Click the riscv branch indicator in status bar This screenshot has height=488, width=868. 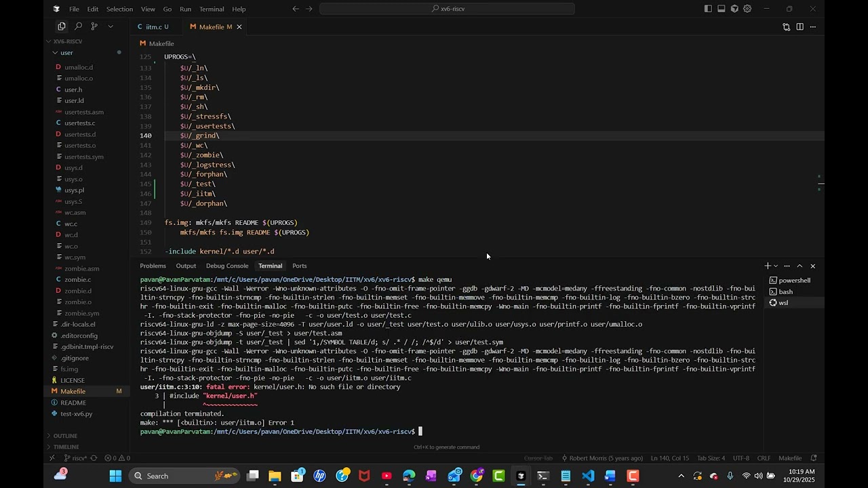tap(75, 458)
